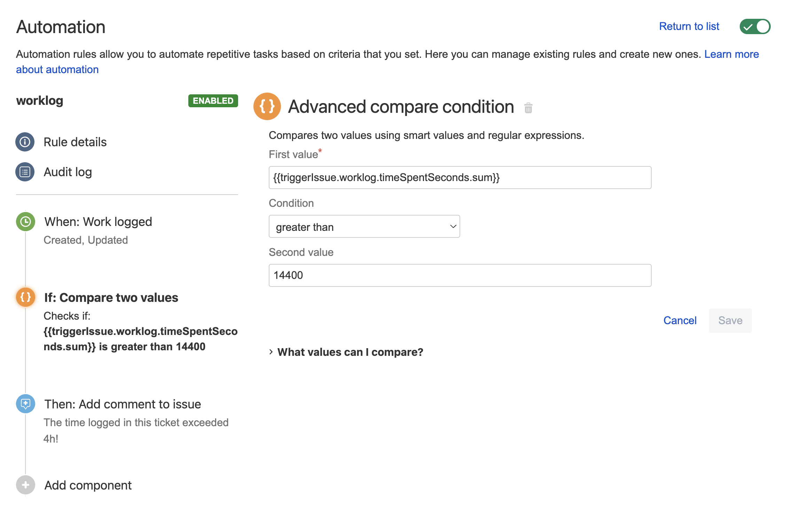Image resolution: width=793 pixels, height=532 pixels.
Task: Open the Condition 'greater than' dropdown
Action: (364, 227)
